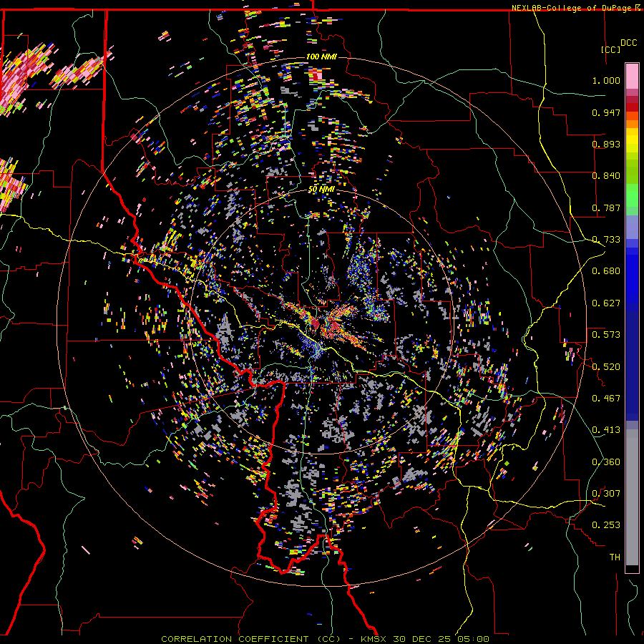Click the 0.307 legend value
Image resolution: width=644 pixels, height=644 pixels.
(606, 494)
